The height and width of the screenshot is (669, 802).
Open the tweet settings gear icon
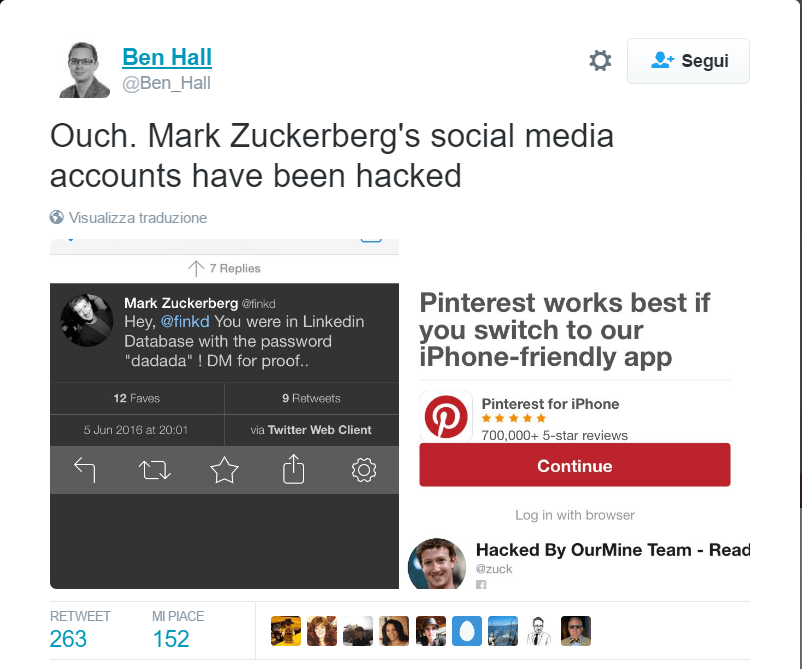600,61
